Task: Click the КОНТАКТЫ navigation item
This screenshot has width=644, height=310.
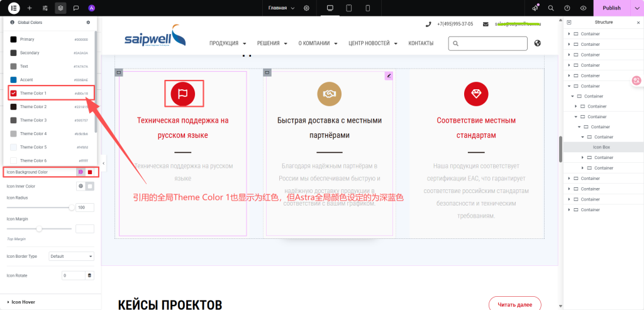Action: coord(421,43)
